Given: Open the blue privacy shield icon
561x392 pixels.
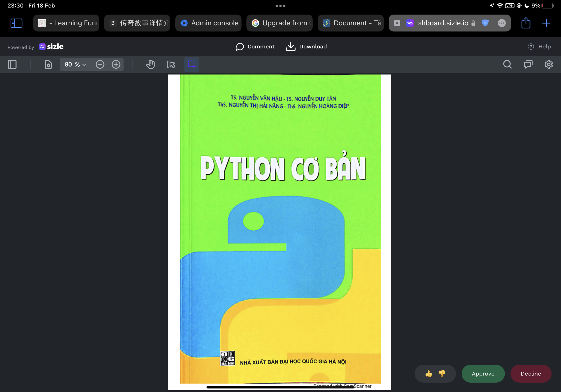Looking at the screenshot, I should pos(485,23).
